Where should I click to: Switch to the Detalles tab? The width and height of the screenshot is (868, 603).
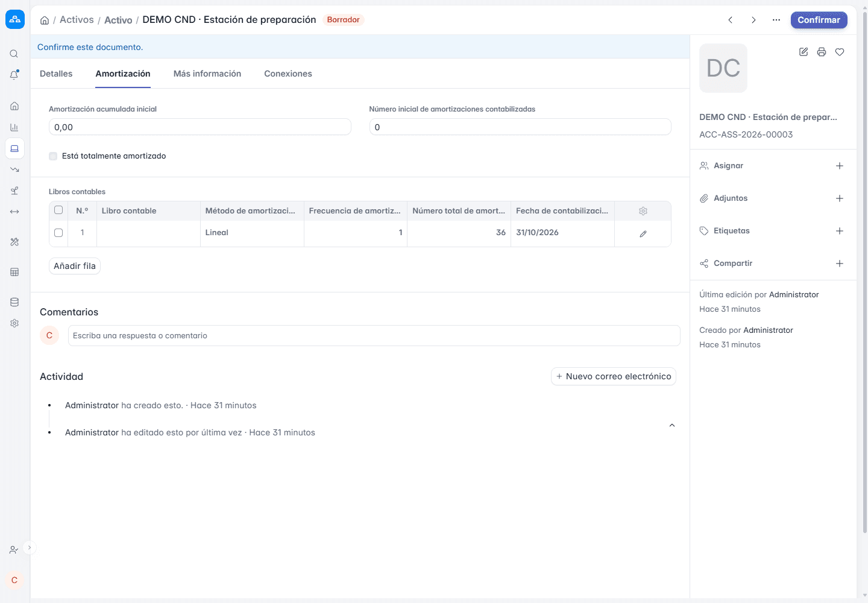tap(56, 74)
